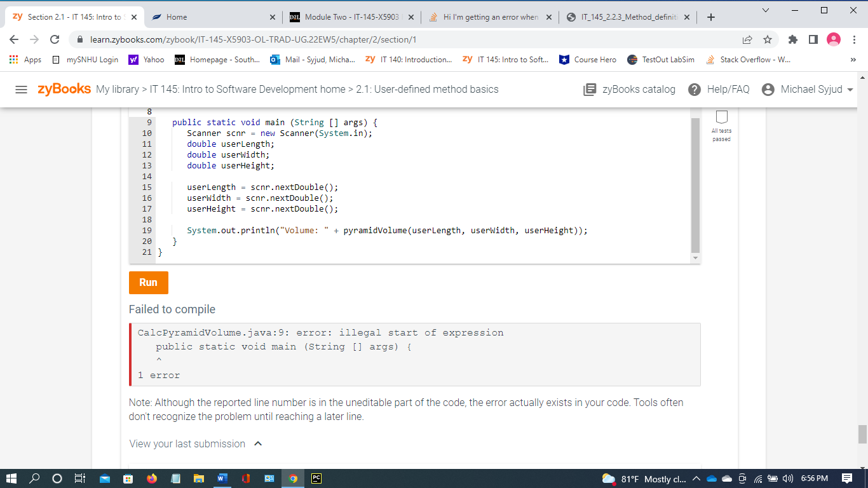Click the zyBooks catalog icon
Image resolution: width=868 pixels, height=488 pixels.
pyautogui.click(x=588, y=89)
